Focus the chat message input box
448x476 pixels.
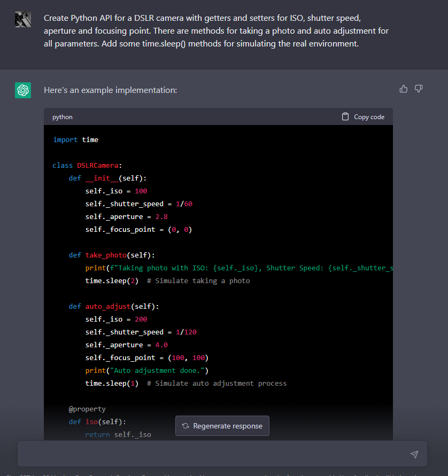(x=214, y=454)
